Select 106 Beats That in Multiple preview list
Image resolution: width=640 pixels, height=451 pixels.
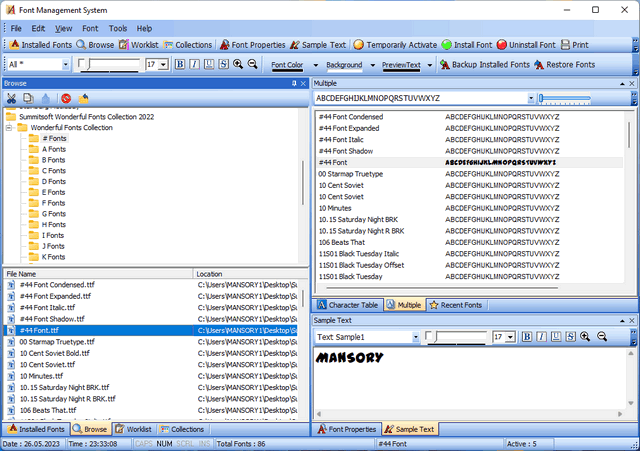point(342,242)
